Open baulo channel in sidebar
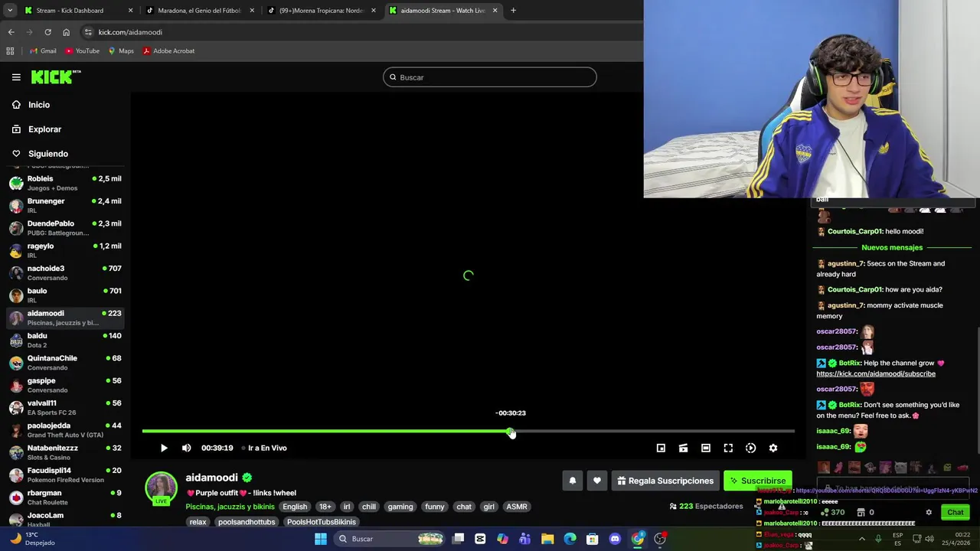The width and height of the screenshot is (980, 551). pos(65,295)
